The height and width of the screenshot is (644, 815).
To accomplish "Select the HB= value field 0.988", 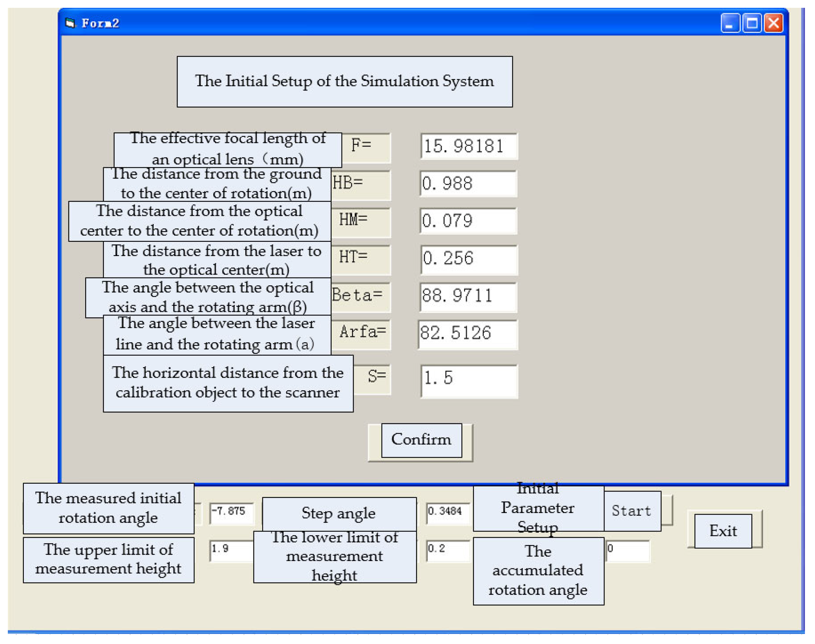I will click(468, 184).
